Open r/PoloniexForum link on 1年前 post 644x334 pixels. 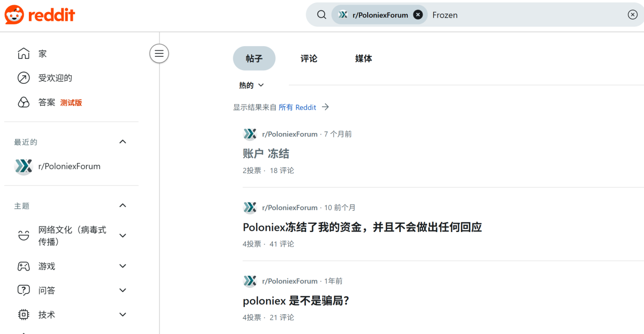point(289,281)
